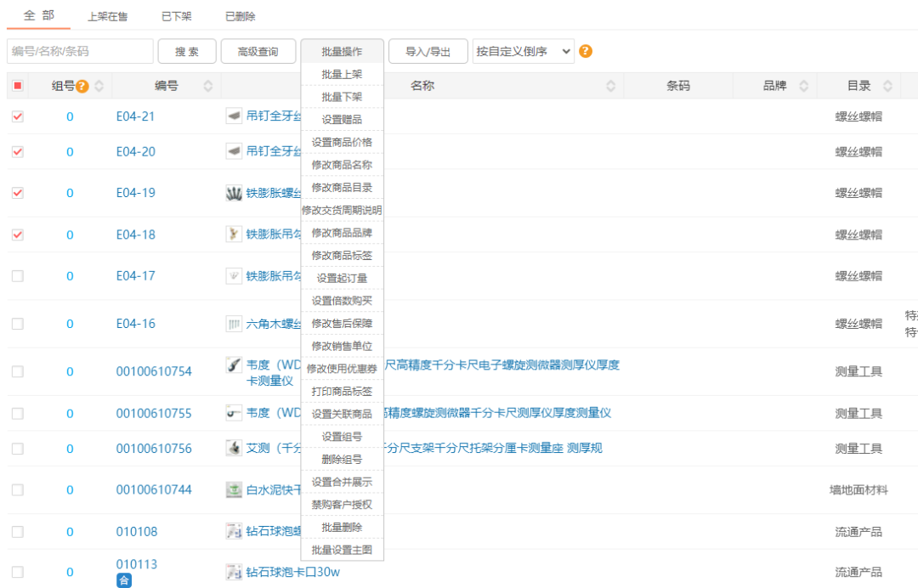Viewport: 918px width, 588px height.
Task: Uncheck the checkbox for item E04-21
Action: pyautogui.click(x=18, y=116)
